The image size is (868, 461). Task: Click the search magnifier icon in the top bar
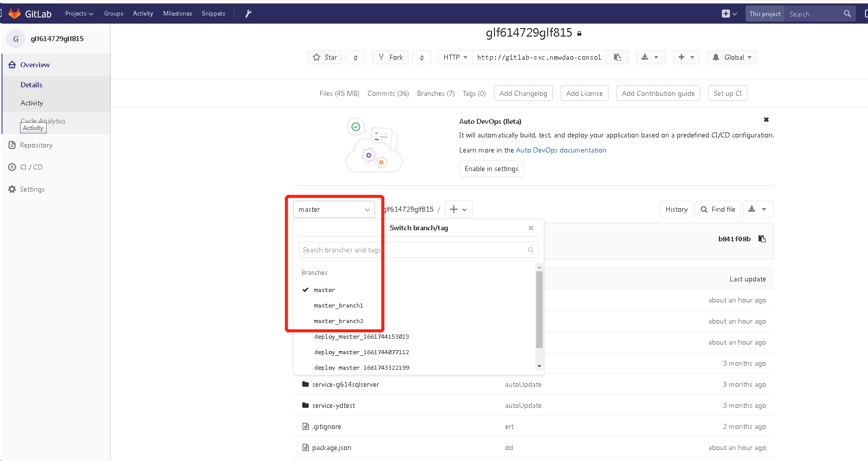click(847, 14)
